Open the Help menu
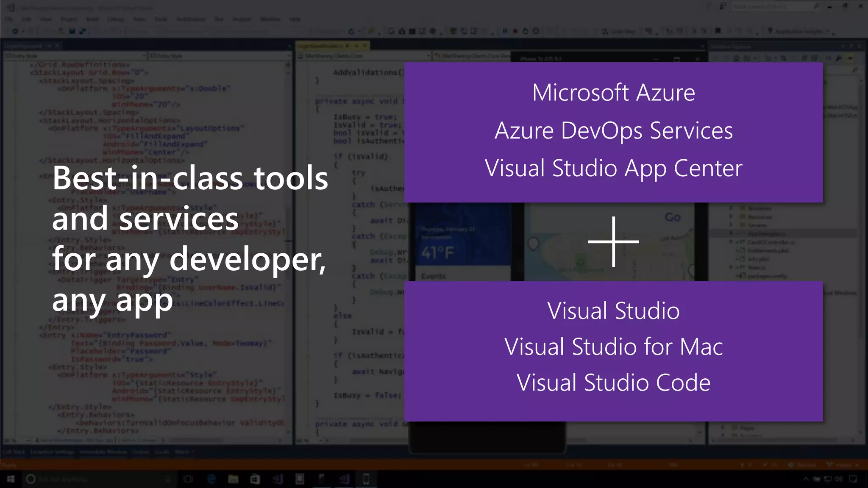The height and width of the screenshot is (488, 868). pos(295,19)
